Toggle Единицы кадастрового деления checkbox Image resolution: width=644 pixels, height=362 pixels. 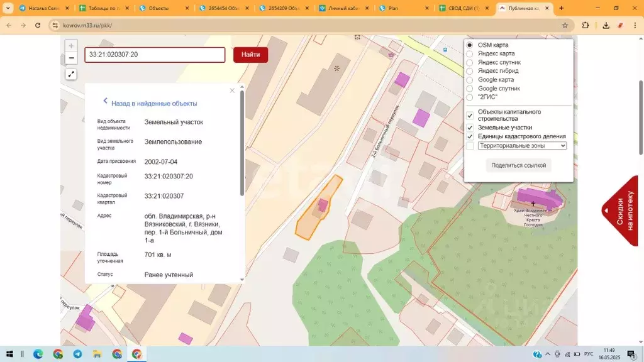click(470, 136)
